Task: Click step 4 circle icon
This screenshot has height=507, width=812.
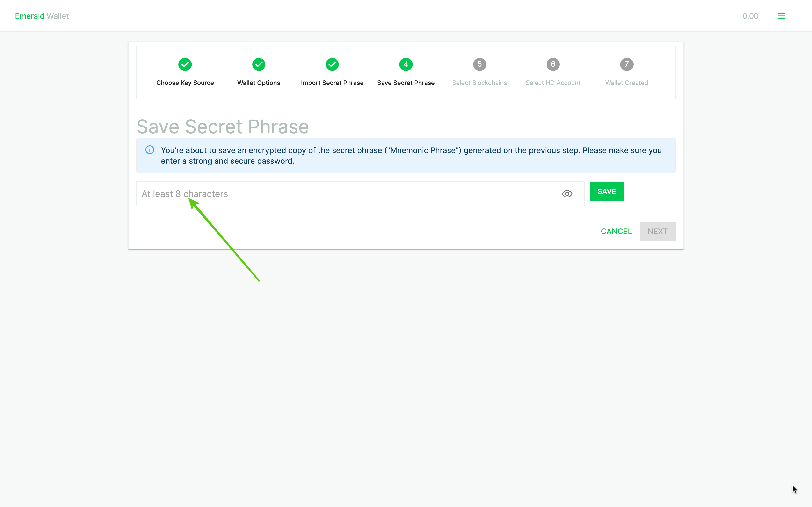Action: tap(406, 64)
